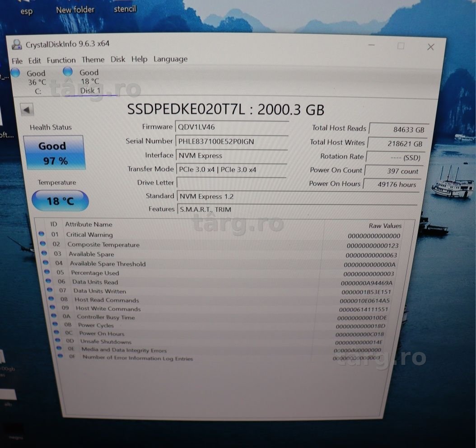Click the Attribute Name column header
The height and width of the screenshot is (448, 476).
(x=89, y=224)
